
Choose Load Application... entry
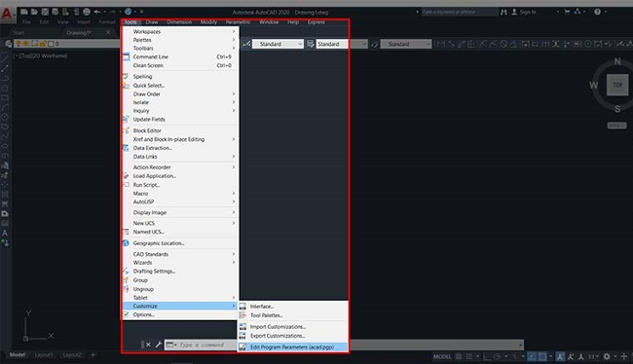(x=179, y=176)
